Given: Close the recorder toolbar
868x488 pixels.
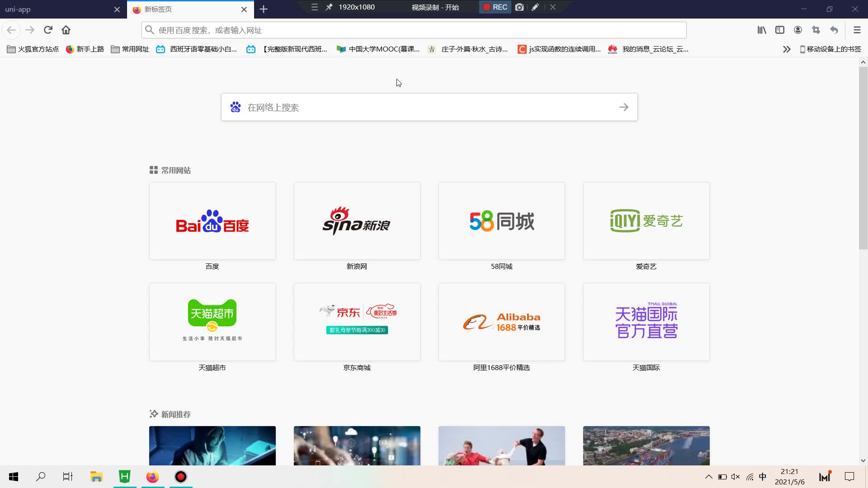Looking at the screenshot, I should [x=553, y=7].
